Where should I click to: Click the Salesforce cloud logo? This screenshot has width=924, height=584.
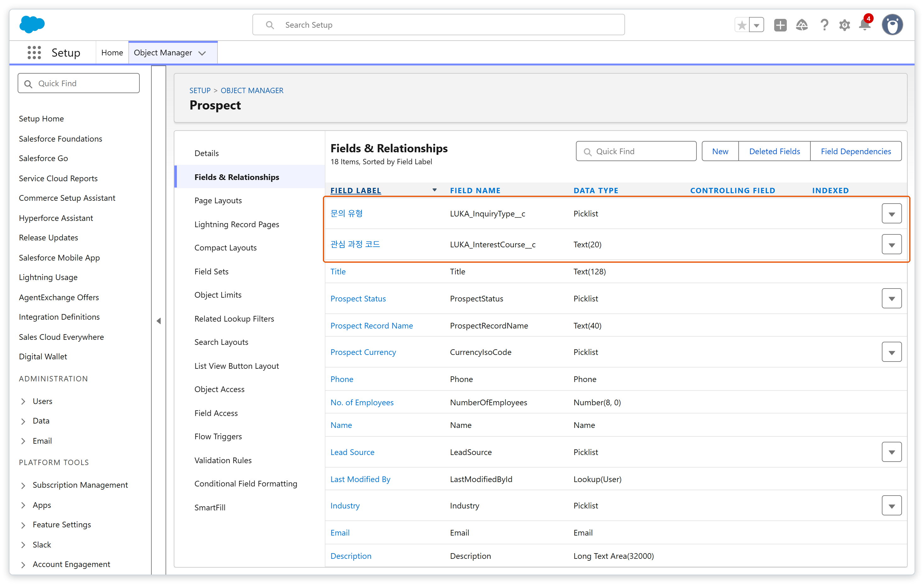tap(32, 24)
